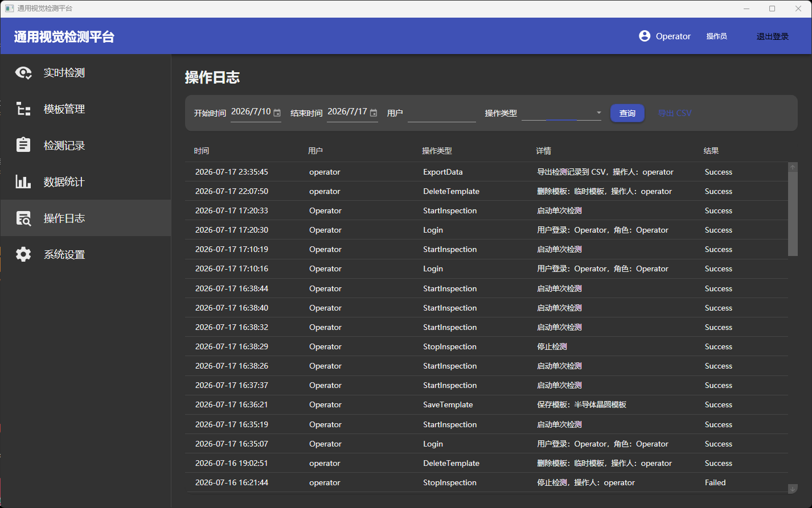
Task: Select the log row at 2026-07-17 16:38:29
Action: (x=487, y=346)
